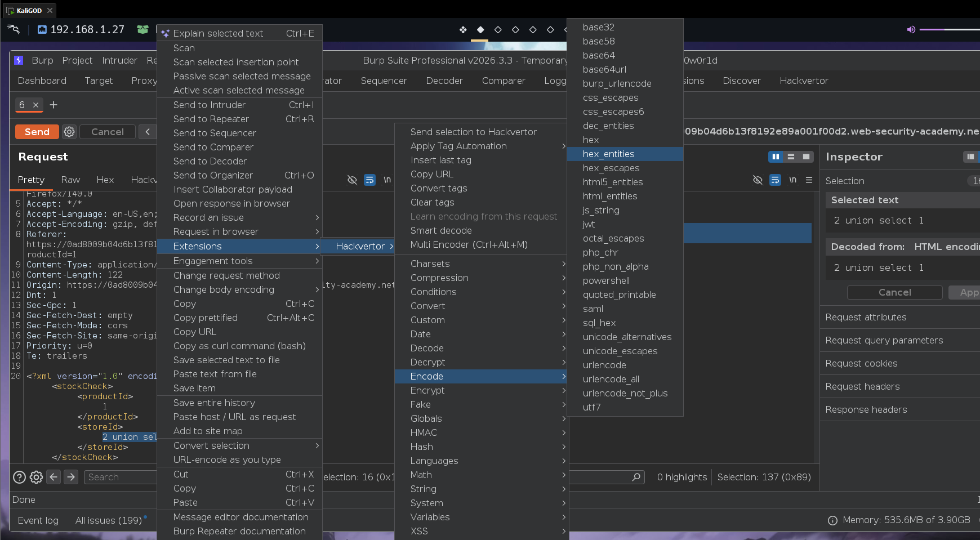Click the volume speaker icon
The height and width of the screenshot is (540, 980).
click(911, 29)
